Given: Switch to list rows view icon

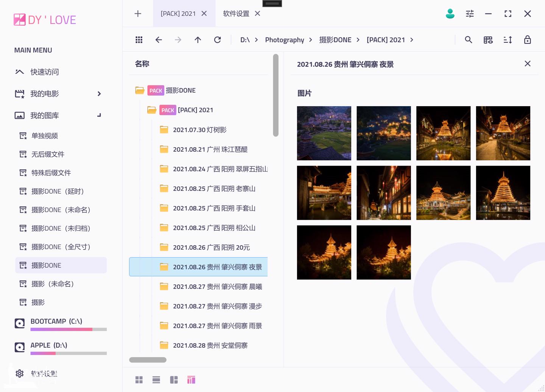Looking at the screenshot, I should tap(156, 380).
